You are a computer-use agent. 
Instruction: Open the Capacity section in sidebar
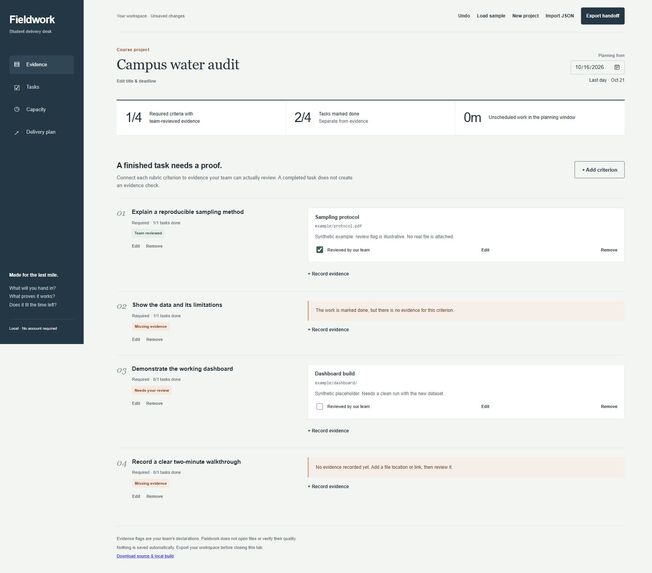(42, 109)
